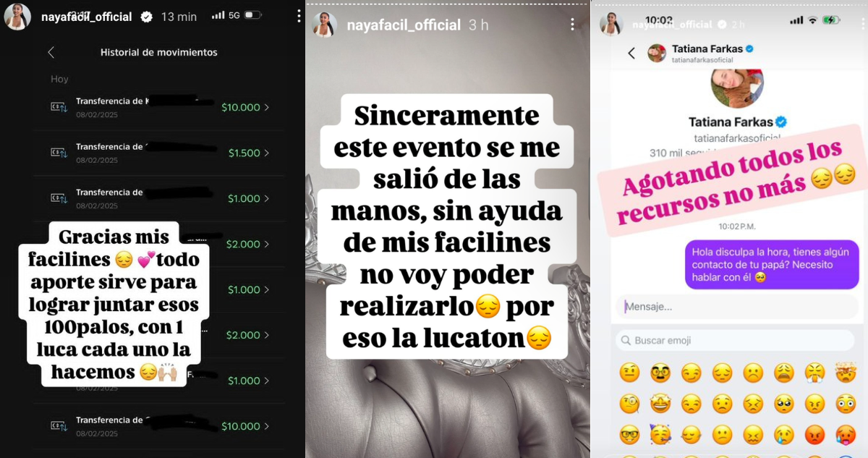868x458 pixels.
Task: Open Tatiana Farkas profile picture in chat header
Action: 657,53
